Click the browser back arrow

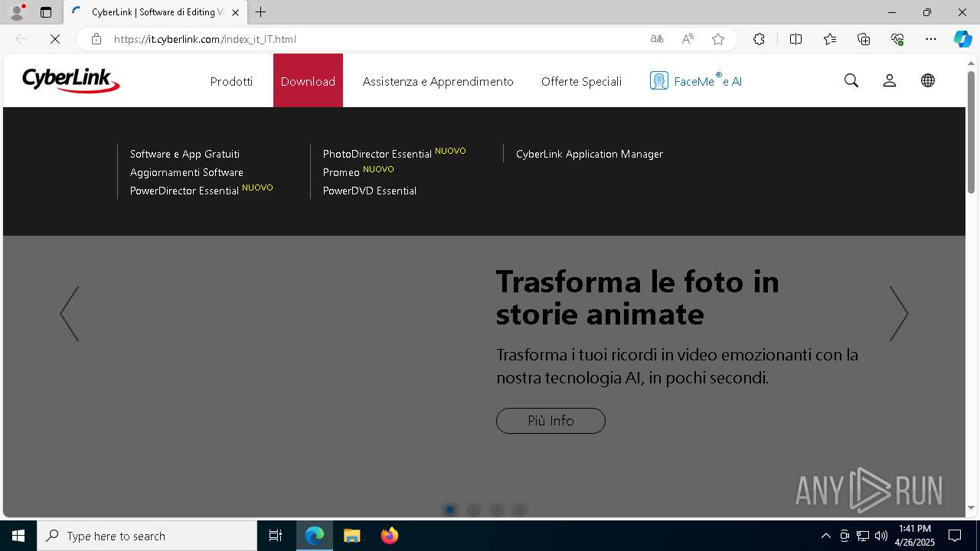point(21,39)
